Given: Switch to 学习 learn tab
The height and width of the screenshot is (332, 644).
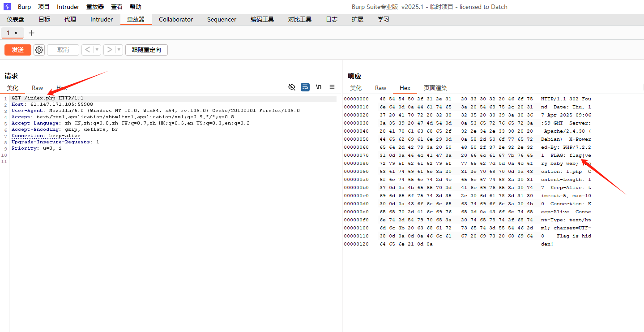Looking at the screenshot, I should (x=384, y=19).
